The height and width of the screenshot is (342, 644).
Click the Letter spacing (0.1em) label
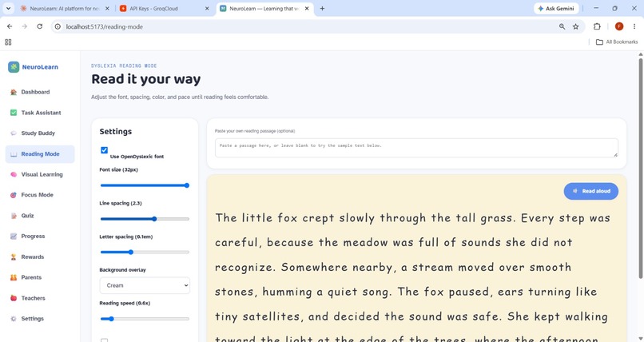pos(126,237)
